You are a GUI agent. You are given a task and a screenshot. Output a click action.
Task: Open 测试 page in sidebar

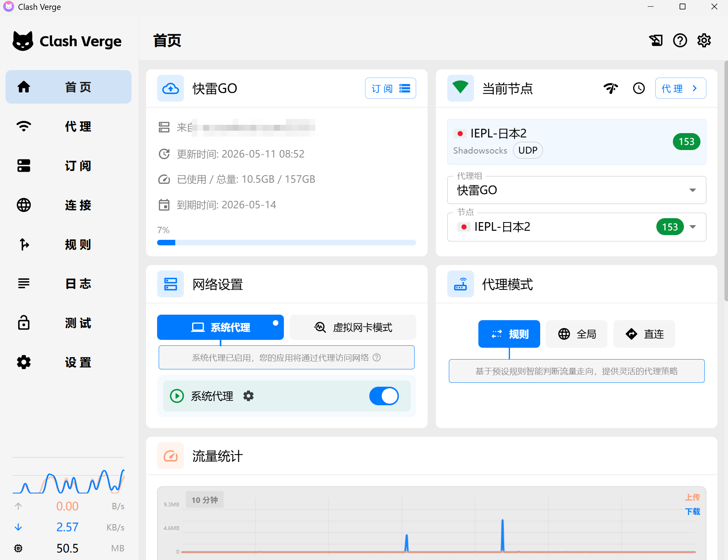pyautogui.click(x=69, y=323)
